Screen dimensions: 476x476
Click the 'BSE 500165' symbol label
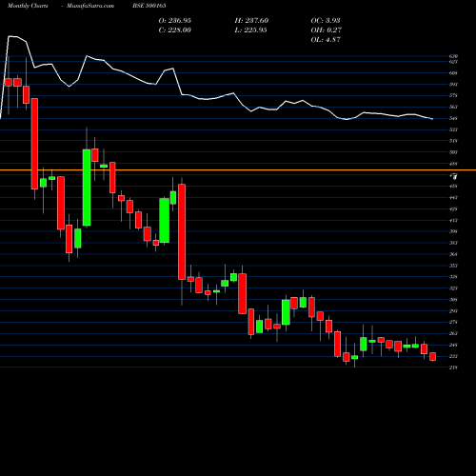click(149, 6)
